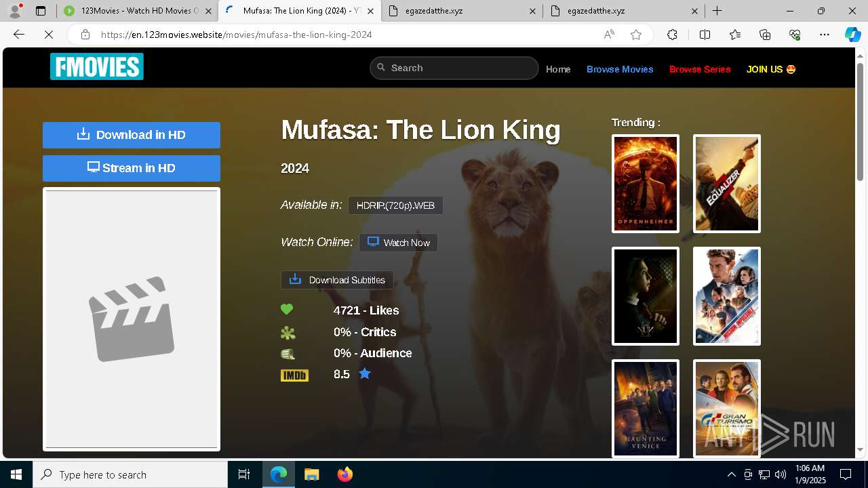Image resolution: width=868 pixels, height=488 pixels.
Task: Click the blue rating star
Action: tap(365, 373)
